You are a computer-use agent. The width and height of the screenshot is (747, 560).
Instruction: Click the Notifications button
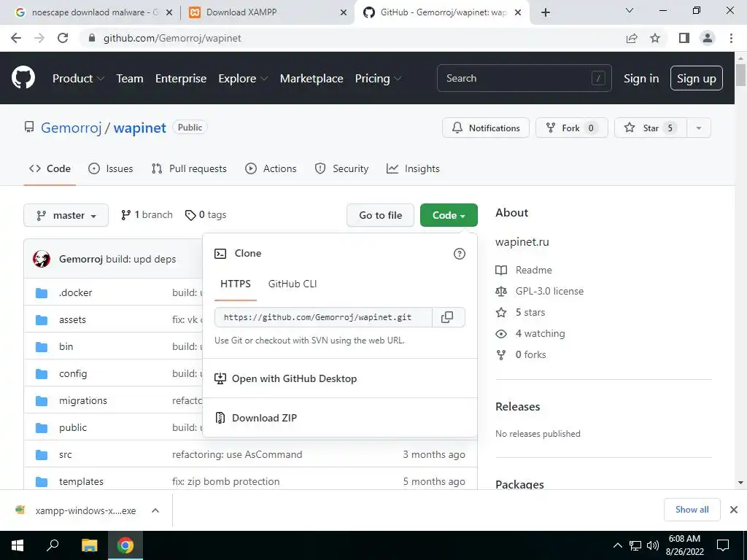pyautogui.click(x=485, y=128)
